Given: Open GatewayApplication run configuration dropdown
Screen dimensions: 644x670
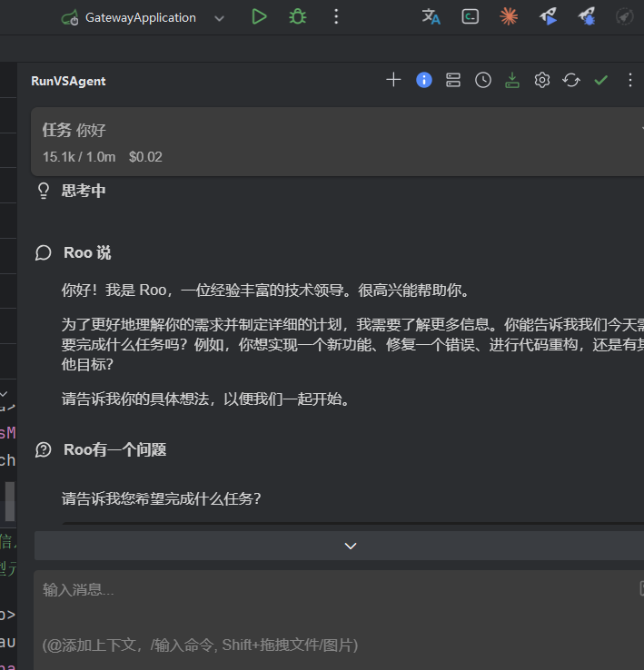Looking at the screenshot, I should point(220,18).
